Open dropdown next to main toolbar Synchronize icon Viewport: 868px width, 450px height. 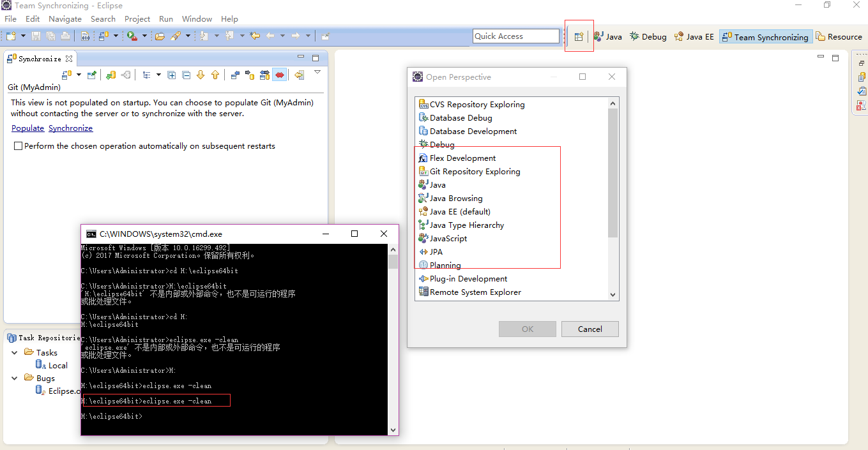(x=116, y=36)
